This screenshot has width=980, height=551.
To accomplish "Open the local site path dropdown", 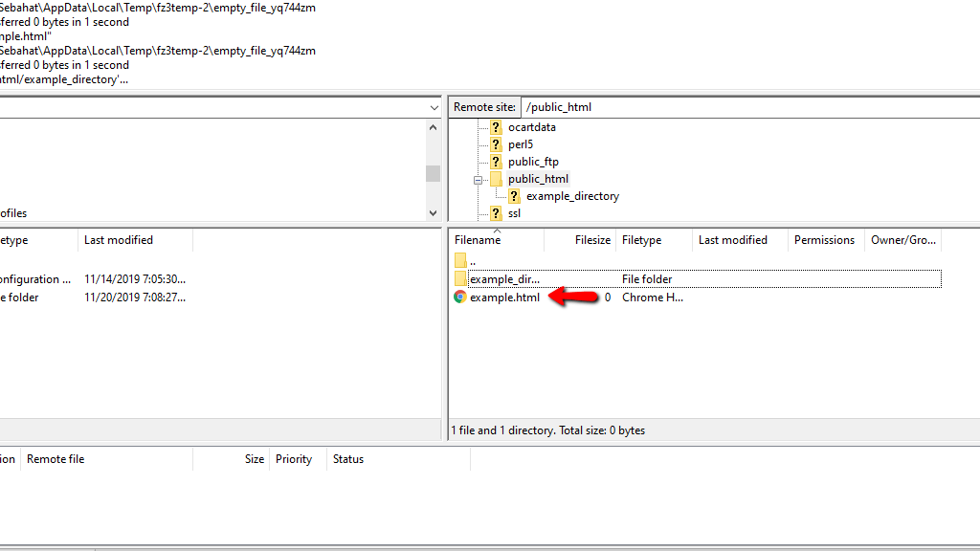I will click(434, 107).
